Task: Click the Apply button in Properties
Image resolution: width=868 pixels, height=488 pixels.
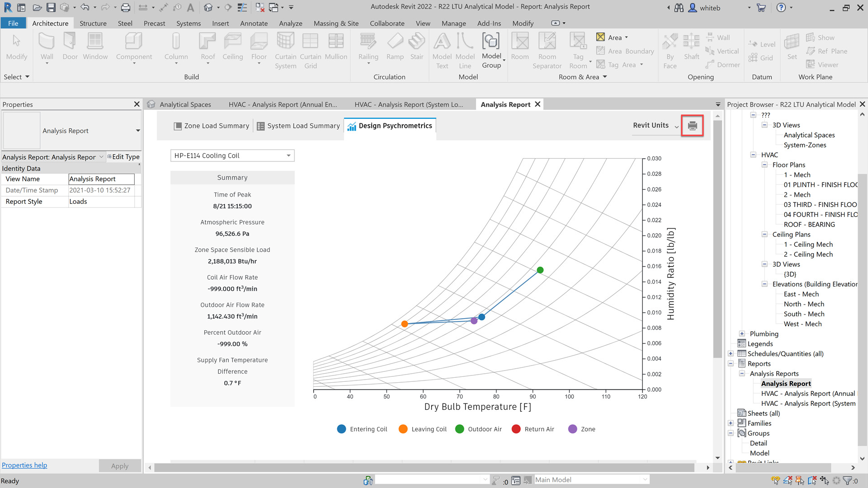Action: pyautogui.click(x=120, y=466)
